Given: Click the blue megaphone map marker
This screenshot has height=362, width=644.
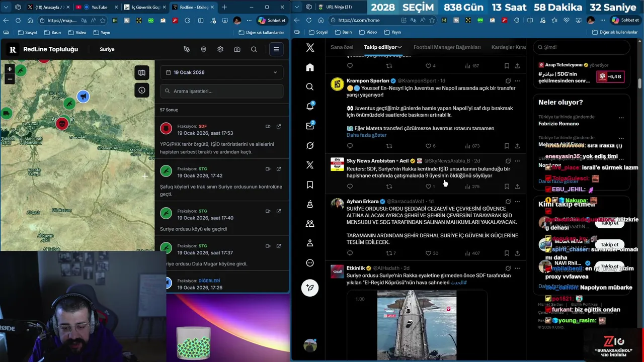Looking at the screenshot, I should (x=83, y=96).
